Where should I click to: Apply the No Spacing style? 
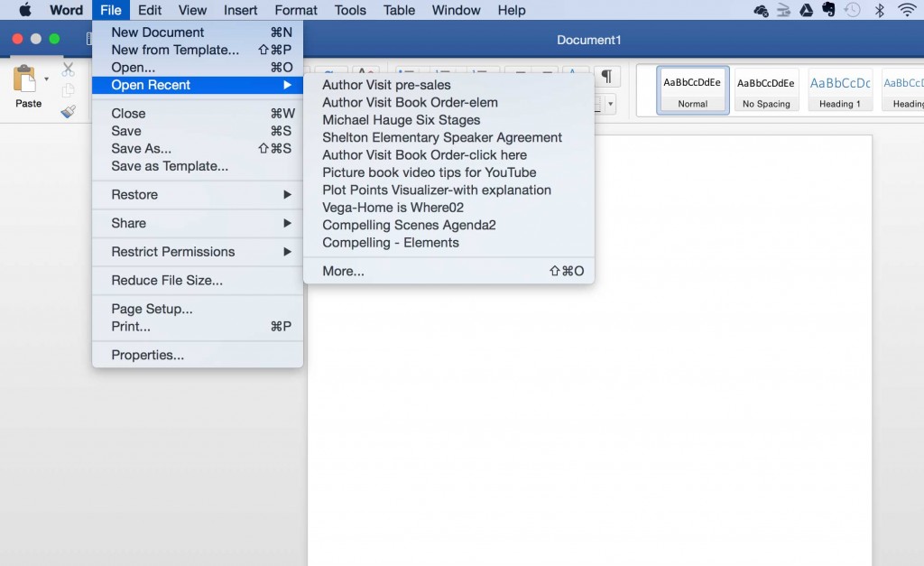point(766,89)
